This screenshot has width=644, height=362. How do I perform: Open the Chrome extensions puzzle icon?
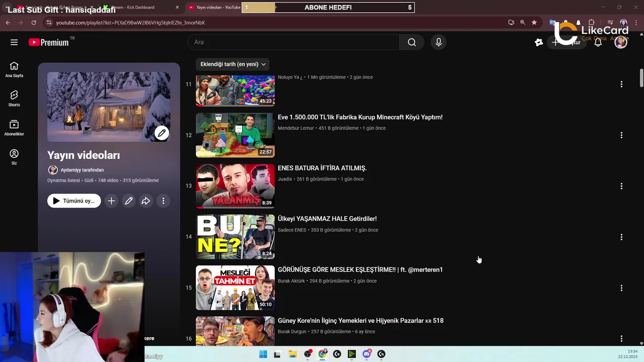pos(592,23)
